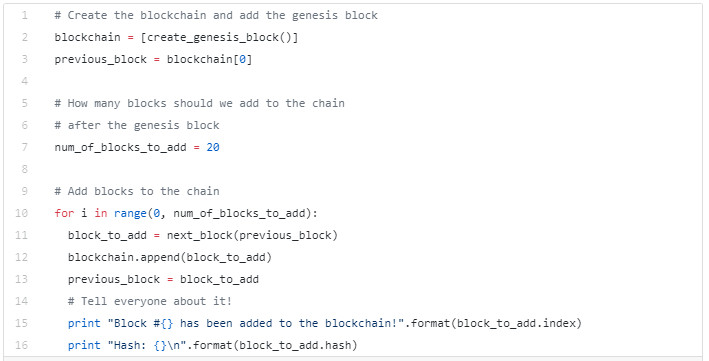
Task: Click 'previous_block = block_to_add' on line 13
Action: tap(163, 280)
